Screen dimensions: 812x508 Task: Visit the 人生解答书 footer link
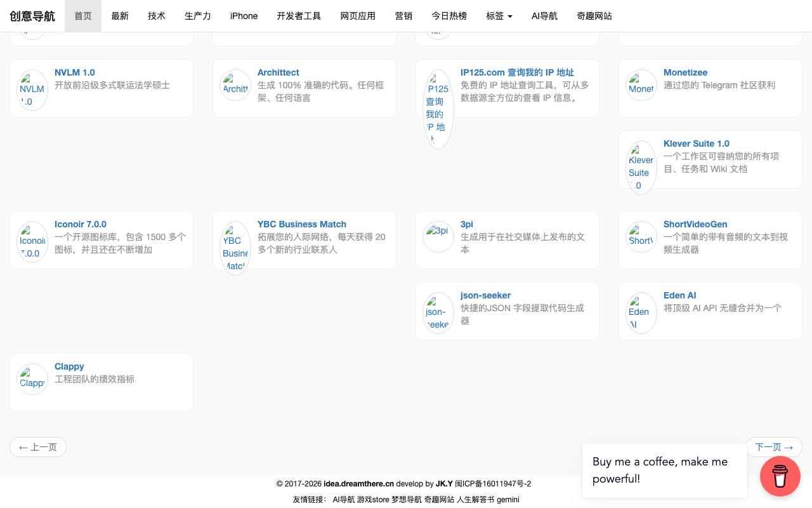tap(475, 500)
